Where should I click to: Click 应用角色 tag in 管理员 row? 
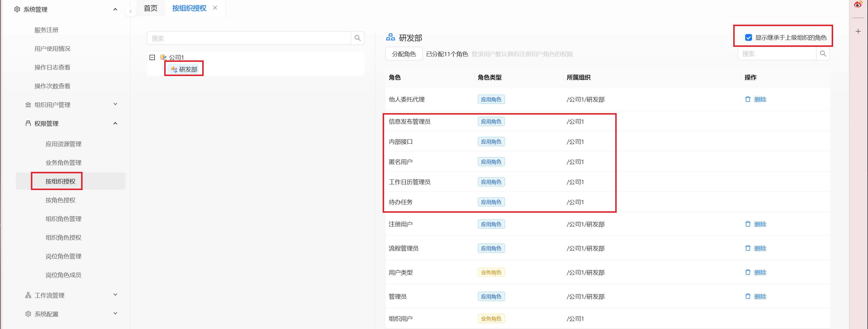point(491,297)
